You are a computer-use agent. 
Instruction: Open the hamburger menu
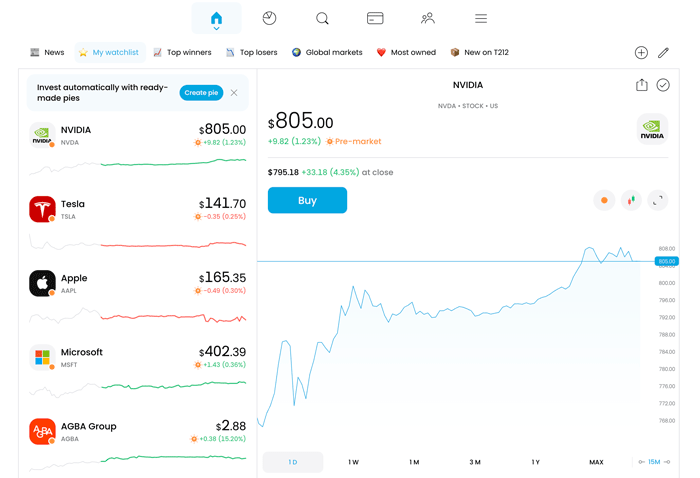point(481,18)
